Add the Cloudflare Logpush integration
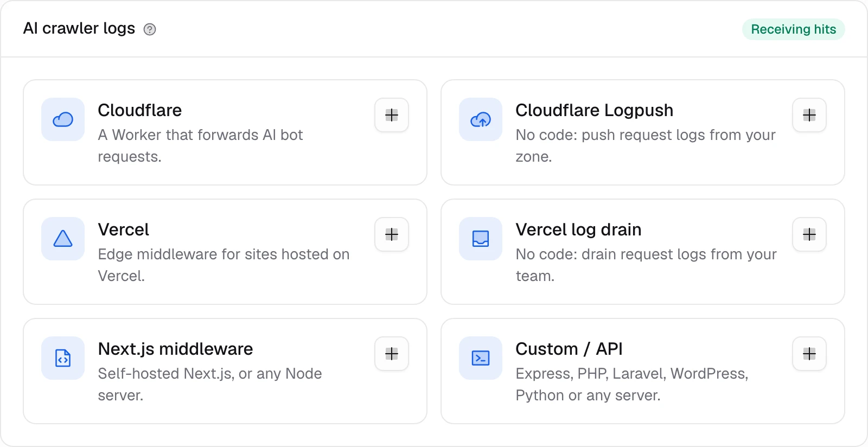 coord(809,115)
